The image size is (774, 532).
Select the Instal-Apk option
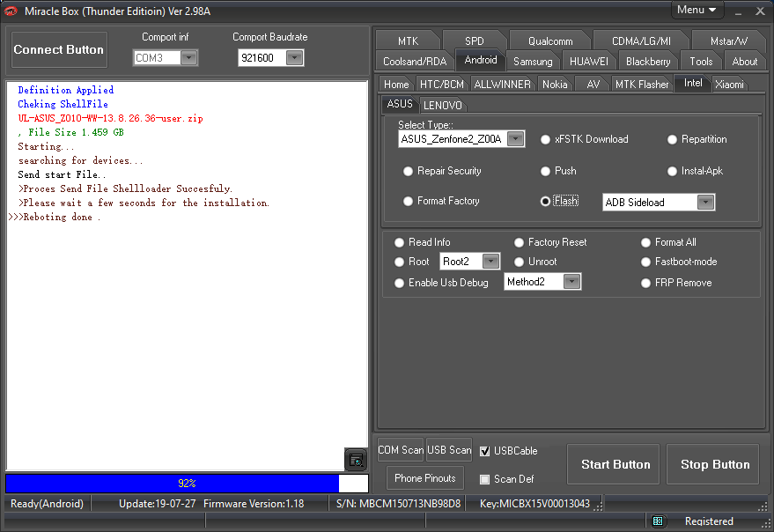point(672,172)
